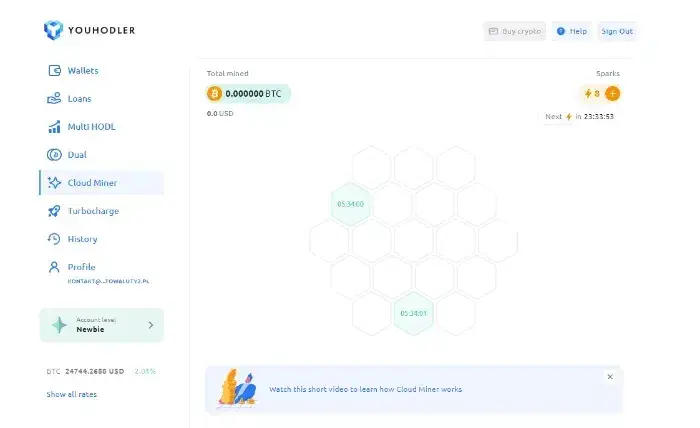700x428 pixels.
Task: Click the Dual coin icon
Action: click(x=54, y=154)
